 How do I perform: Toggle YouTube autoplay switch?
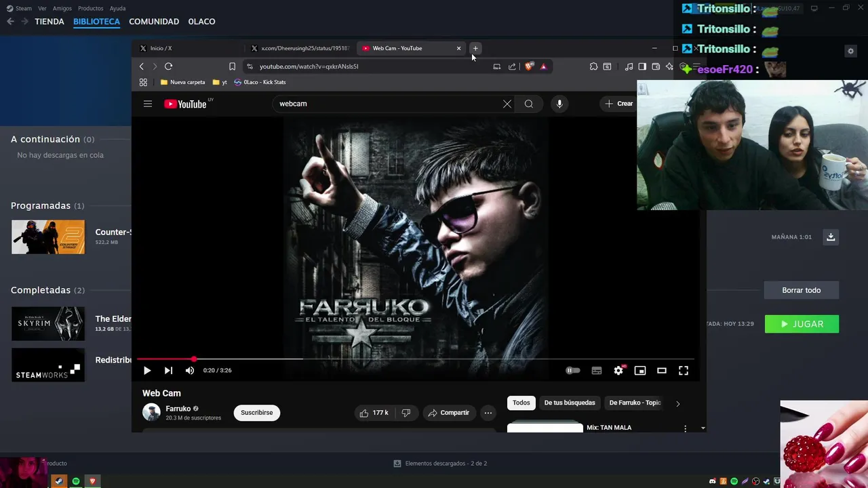573,370
